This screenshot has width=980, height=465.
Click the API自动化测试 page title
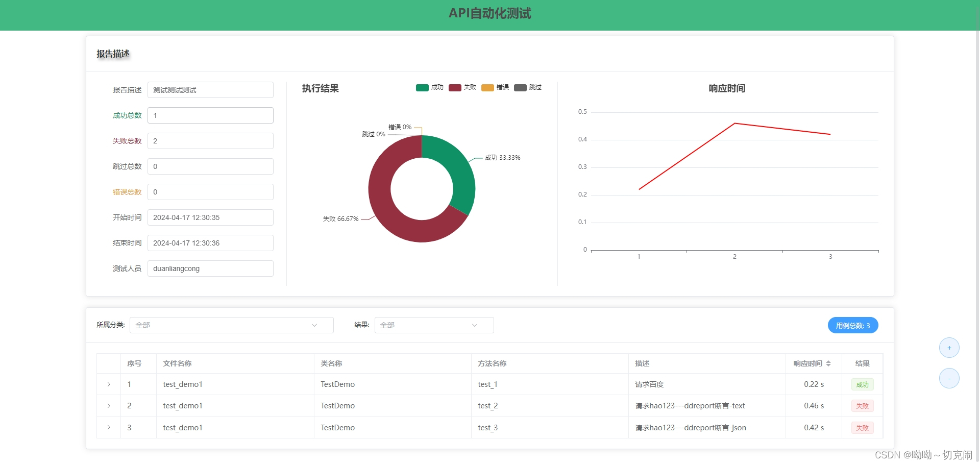pyautogui.click(x=490, y=13)
